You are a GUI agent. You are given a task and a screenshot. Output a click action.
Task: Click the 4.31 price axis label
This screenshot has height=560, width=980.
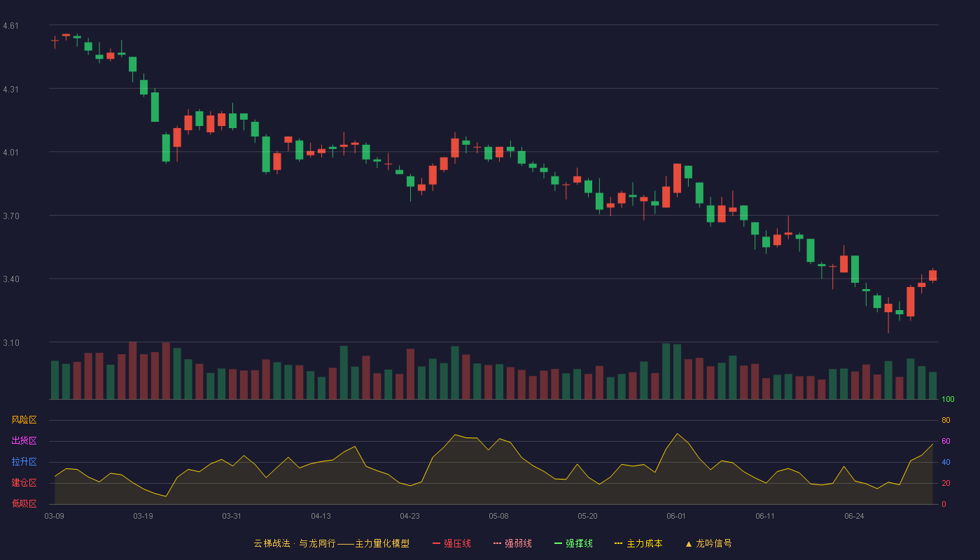[11, 90]
